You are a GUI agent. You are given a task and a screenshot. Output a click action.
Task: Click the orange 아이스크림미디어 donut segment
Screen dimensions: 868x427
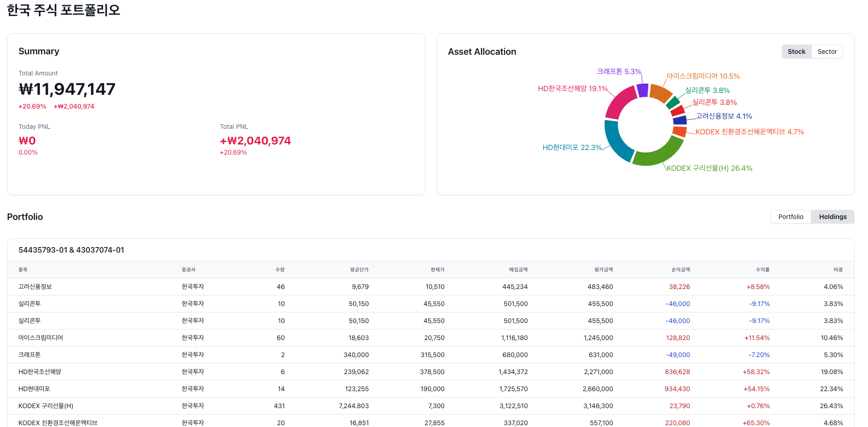660,93
